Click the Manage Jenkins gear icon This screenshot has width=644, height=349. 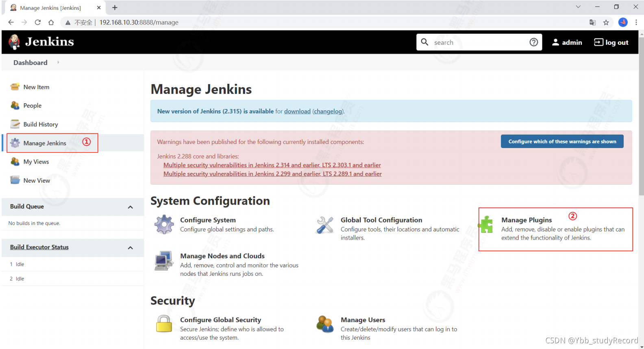coord(15,143)
